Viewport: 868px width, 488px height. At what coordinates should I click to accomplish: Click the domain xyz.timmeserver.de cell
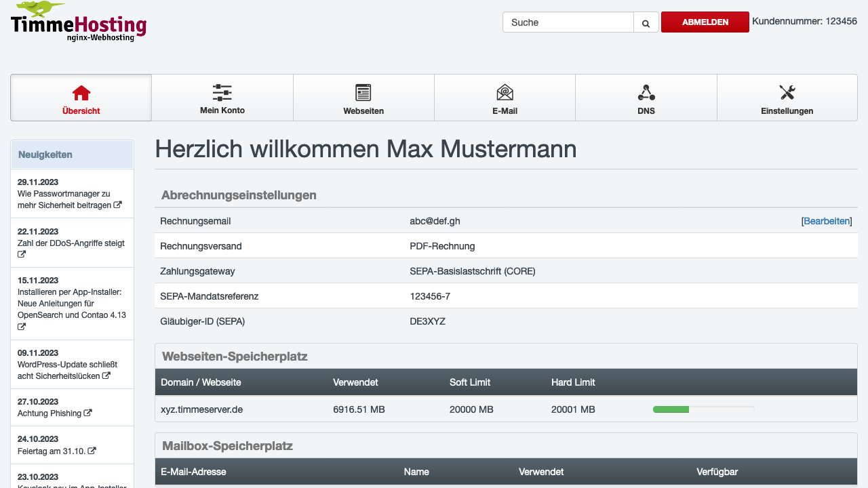201,409
